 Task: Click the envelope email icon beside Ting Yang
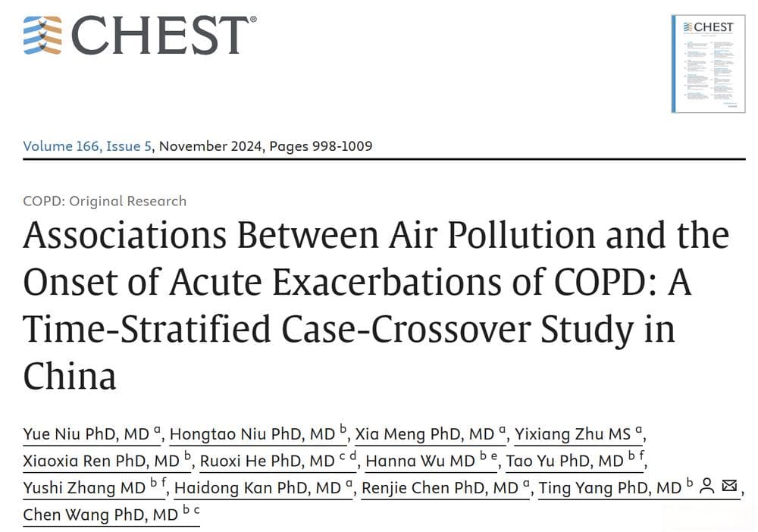(729, 485)
